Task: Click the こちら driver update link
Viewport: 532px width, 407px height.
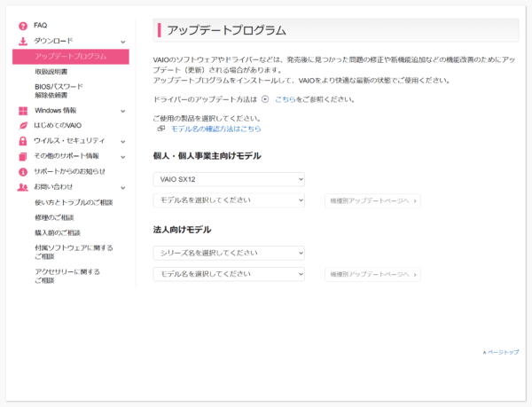Action: [285, 99]
